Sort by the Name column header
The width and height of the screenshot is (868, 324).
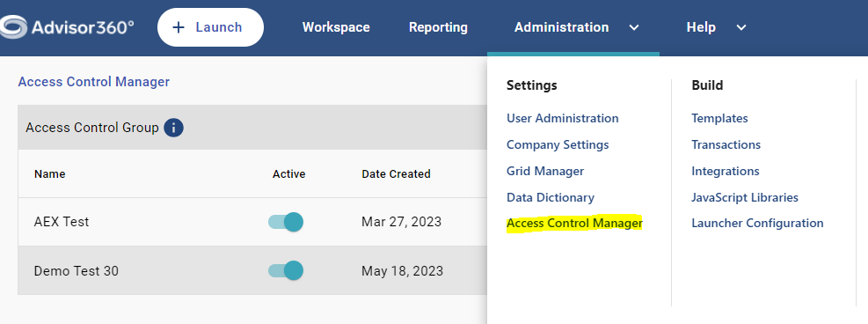(x=50, y=174)
